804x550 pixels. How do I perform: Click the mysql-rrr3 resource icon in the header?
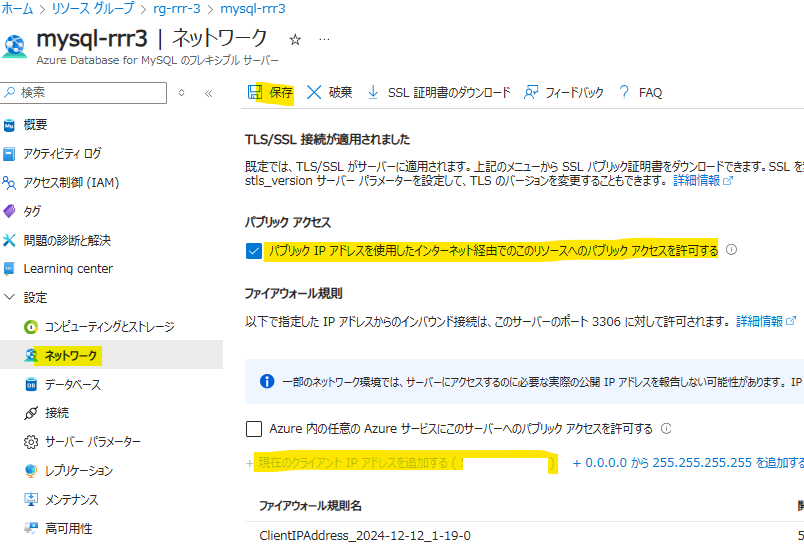[15, 46]
